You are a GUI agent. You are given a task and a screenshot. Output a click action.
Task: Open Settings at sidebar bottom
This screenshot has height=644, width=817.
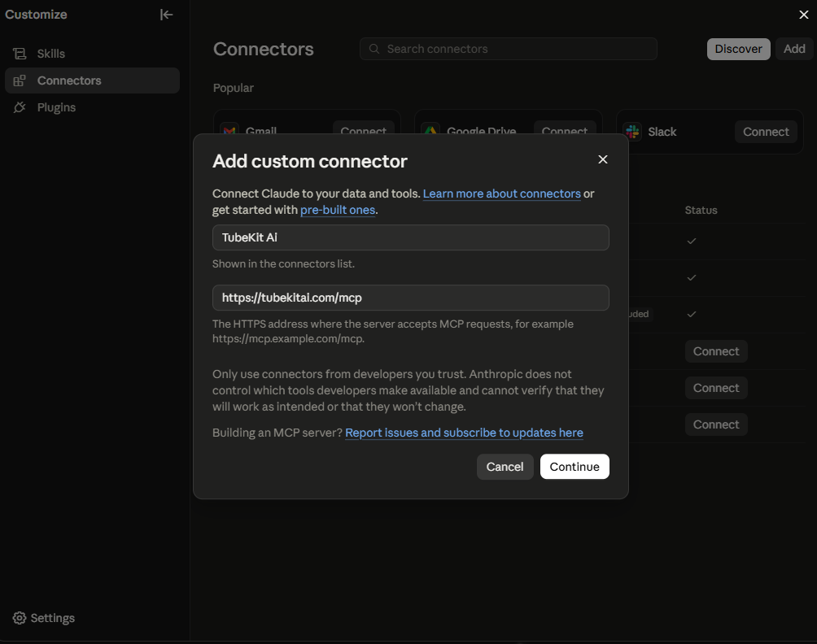[x=44, y=618]
